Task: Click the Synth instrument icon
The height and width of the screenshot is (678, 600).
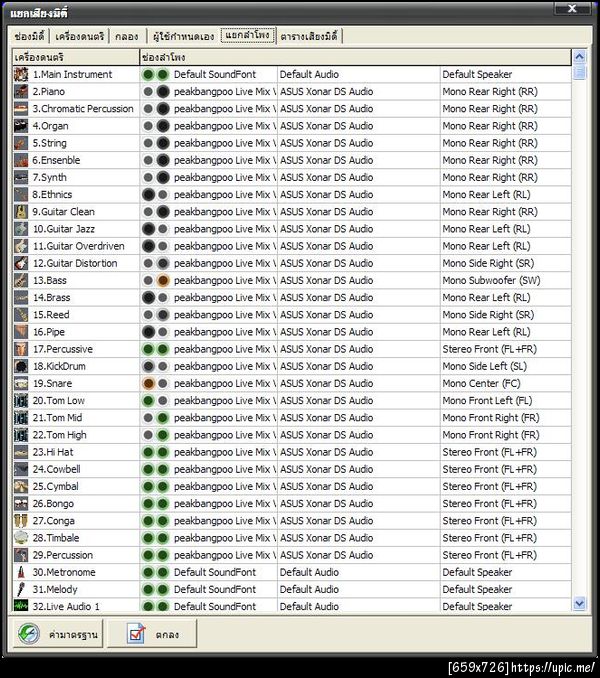Action: (x=21, y=177)
